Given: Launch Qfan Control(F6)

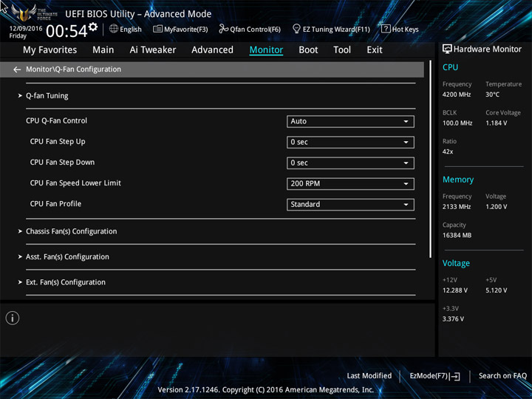Looking at the screenshot, I should coord(250,29).
